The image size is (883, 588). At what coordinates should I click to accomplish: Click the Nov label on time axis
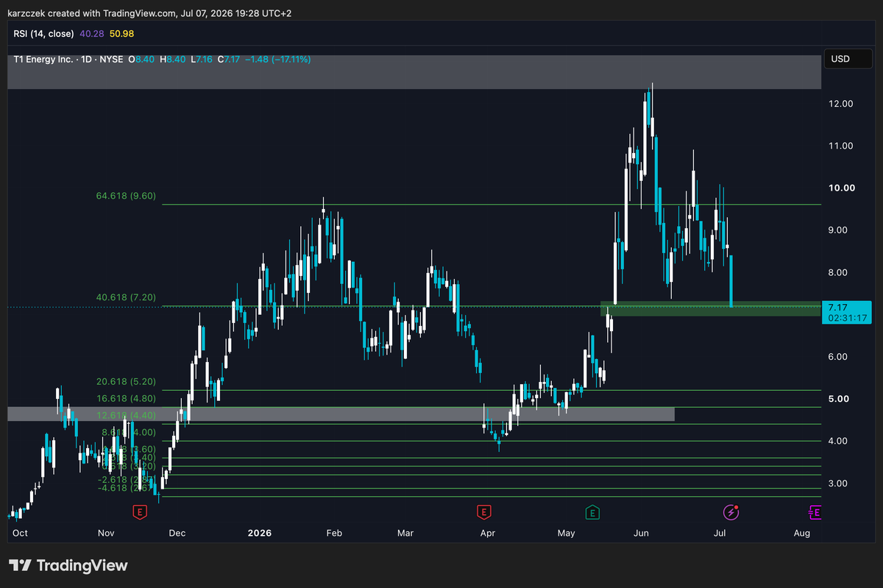click(x=105, y=533)
